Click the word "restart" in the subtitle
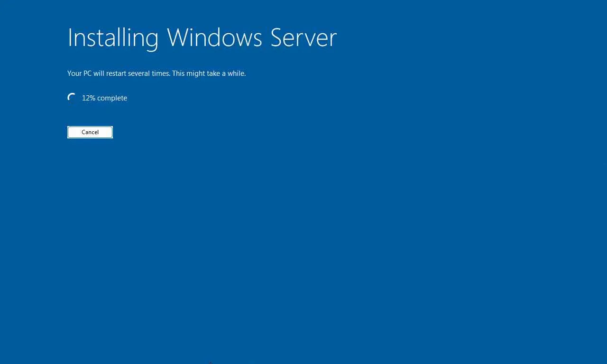 coord(116,73)
